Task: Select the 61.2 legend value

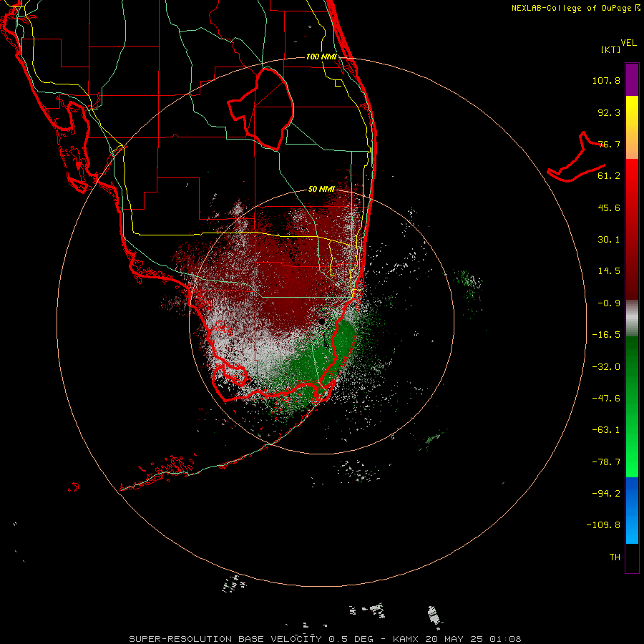Action: (609, 176)
